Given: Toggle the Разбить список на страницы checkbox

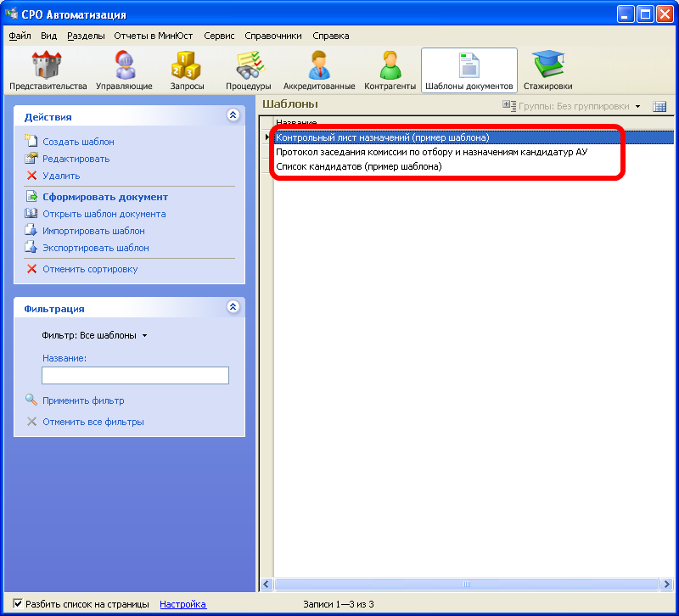Looking at the screenshot, I should (x=19, y=604).
